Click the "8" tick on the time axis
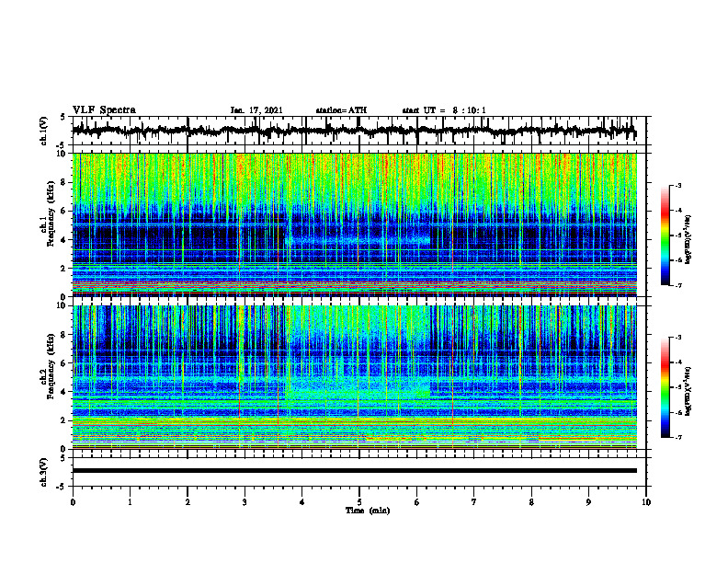 point(531,502)
